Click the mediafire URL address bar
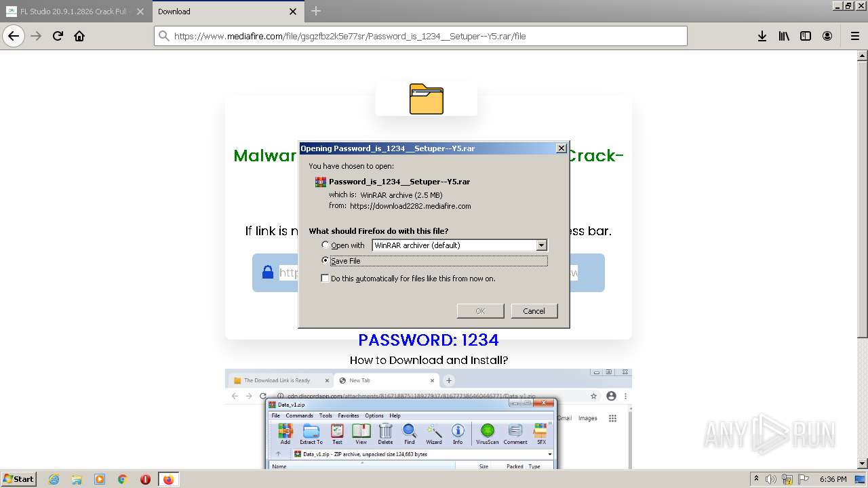 [420, 36]
